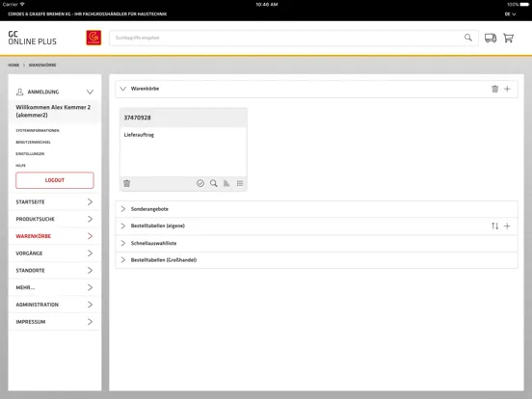Open the delivery truck icon in the header
Viewport: 532px width, 399px height.
(x=491, y=38)
